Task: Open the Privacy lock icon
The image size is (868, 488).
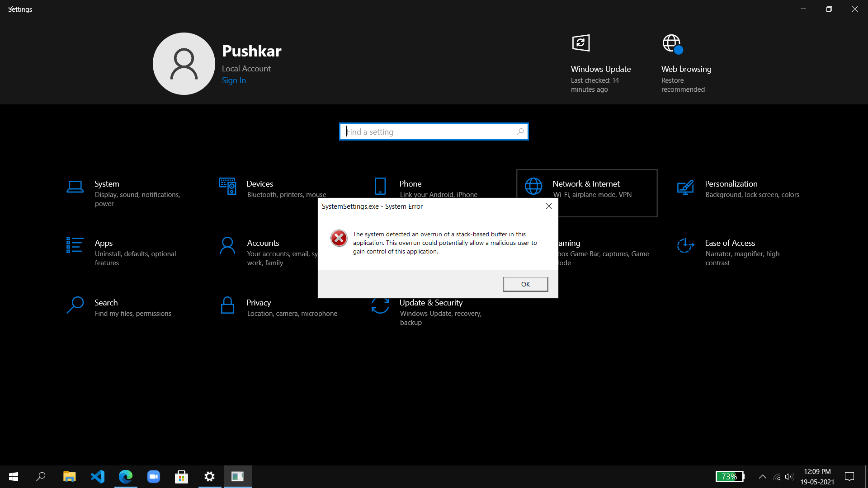Action: [227, 305]
